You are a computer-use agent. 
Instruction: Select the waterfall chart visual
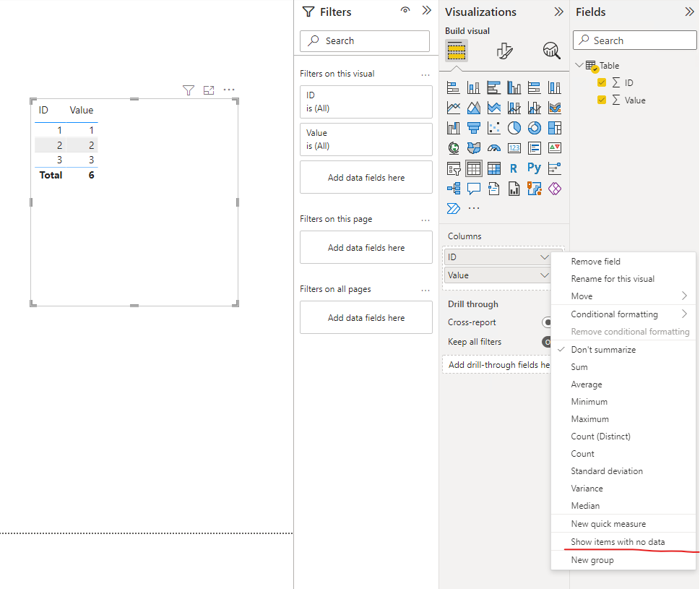453,128
